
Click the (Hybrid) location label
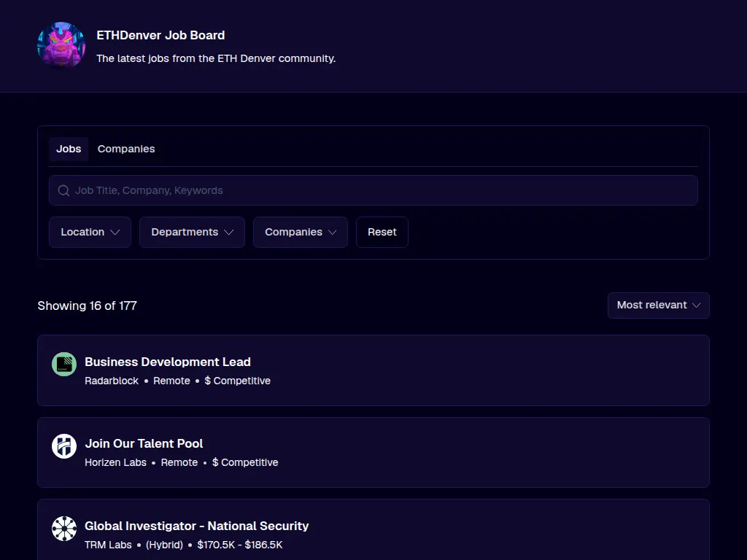tap(164, 545)
